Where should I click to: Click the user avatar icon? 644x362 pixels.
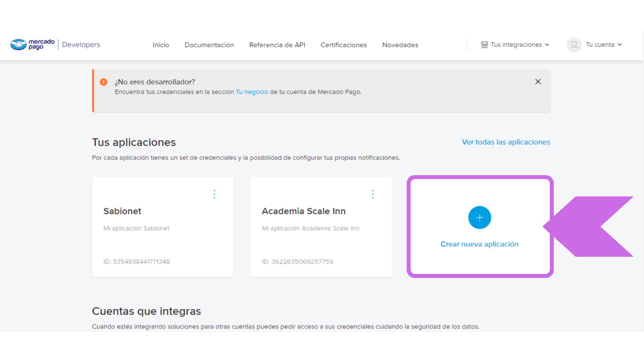click(x=574, y=45)
